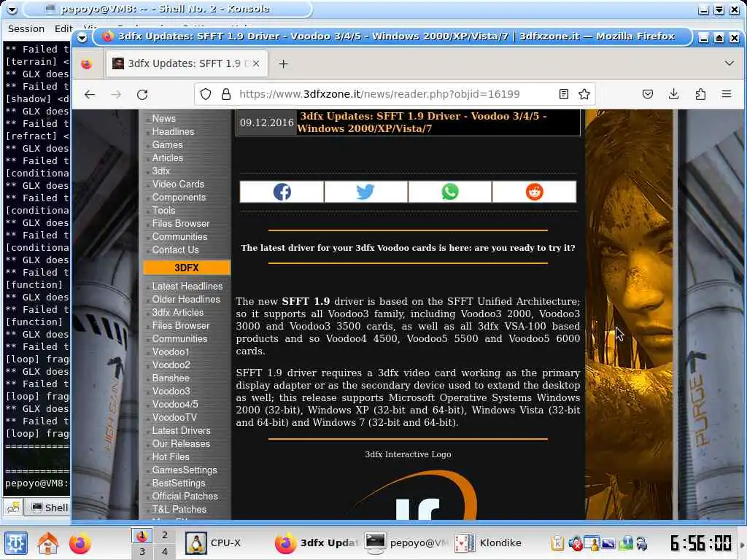Share the article on WhatsApp
The width and height of the screenshot is (747, 560).
(x=449, y=192)
